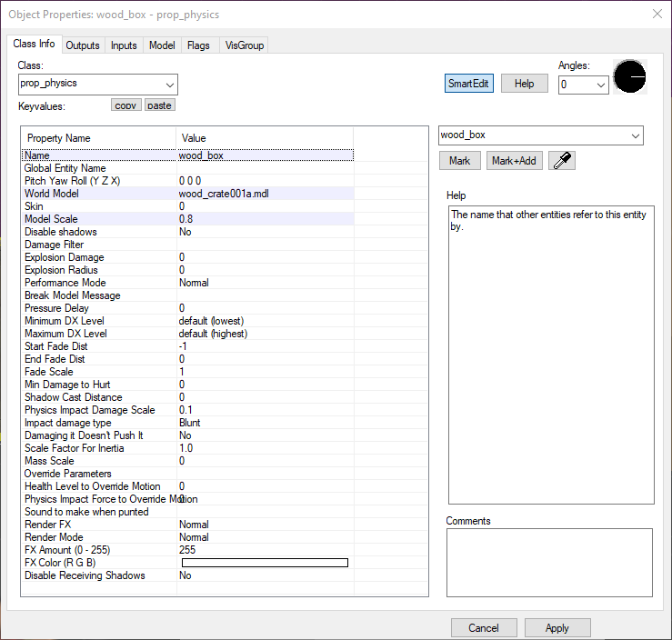Close the Object Properties dialog

[657, 15]
